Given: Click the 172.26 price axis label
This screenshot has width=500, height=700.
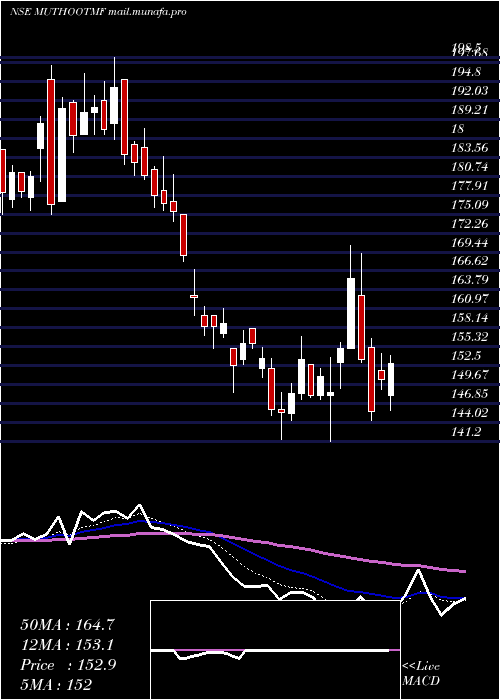Looking at the screenshot, I should tap(470, 224).
